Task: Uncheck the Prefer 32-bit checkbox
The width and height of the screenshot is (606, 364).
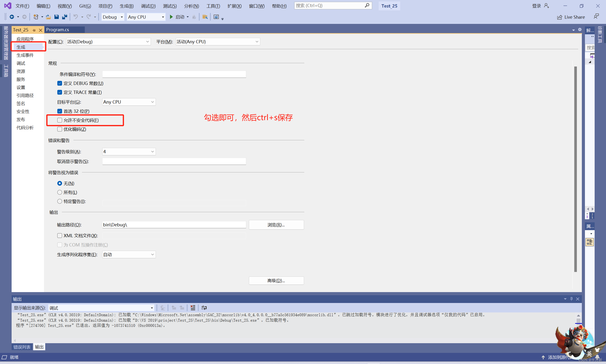Action: pos(59,111)
